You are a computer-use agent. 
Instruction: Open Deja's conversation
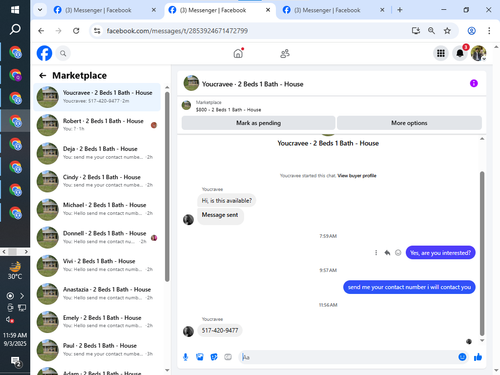pyautogui.click(x=97, y=153)
